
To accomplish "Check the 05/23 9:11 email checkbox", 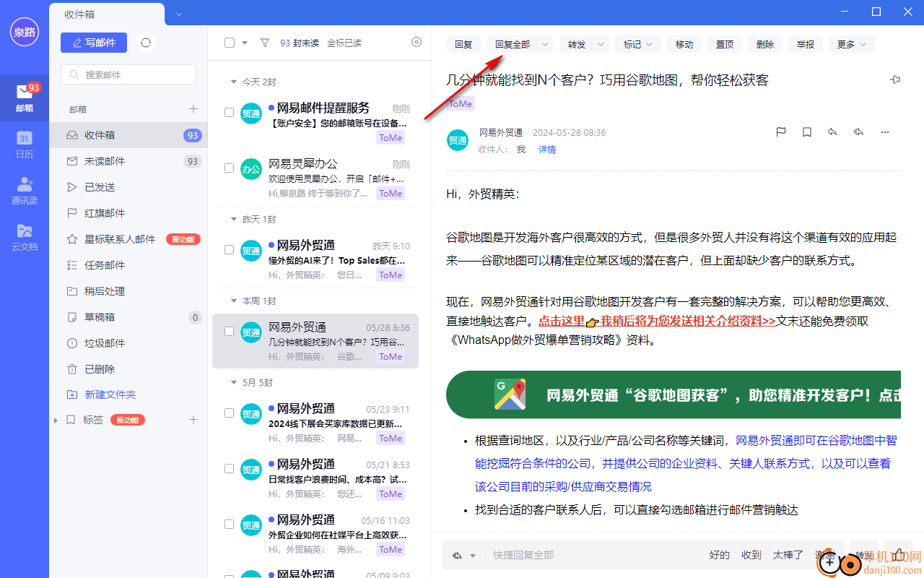I will click(229, 413).
